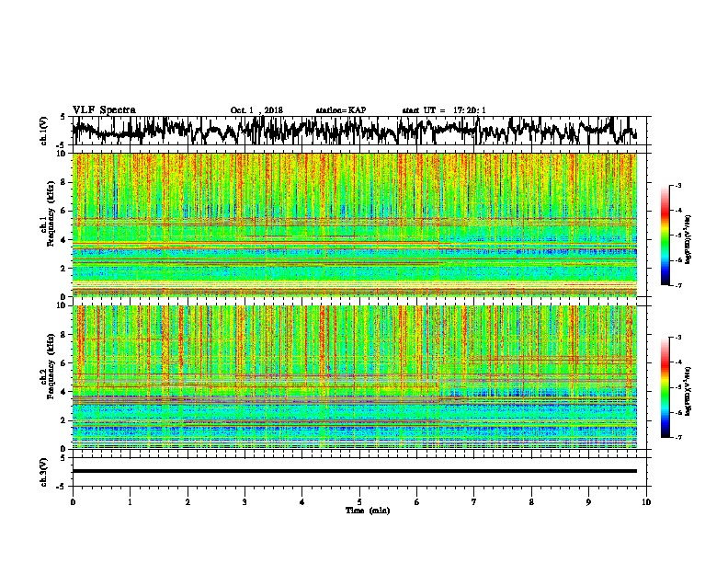Click the "-3" value on ch.2 color bar

pos(677,338)
